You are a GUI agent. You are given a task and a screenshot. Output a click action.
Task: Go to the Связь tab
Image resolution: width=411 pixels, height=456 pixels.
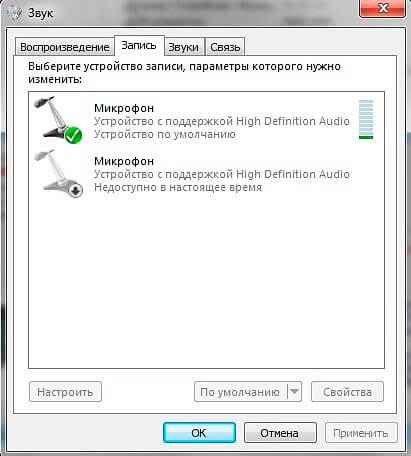pos(225,47)
